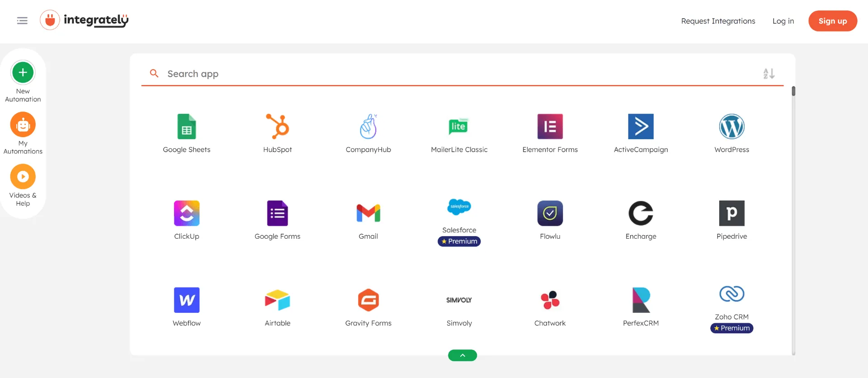
Task: Click the "PerfexCRM" label
Action: 641,323
